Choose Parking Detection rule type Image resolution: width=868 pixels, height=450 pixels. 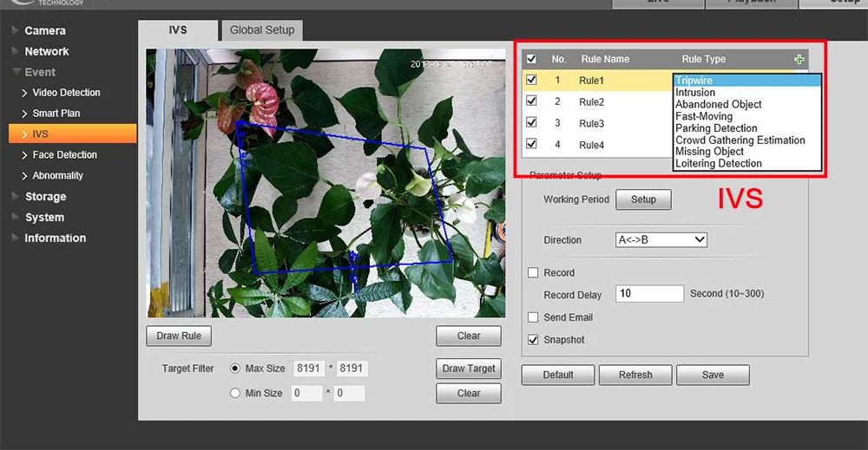[747, 128]
